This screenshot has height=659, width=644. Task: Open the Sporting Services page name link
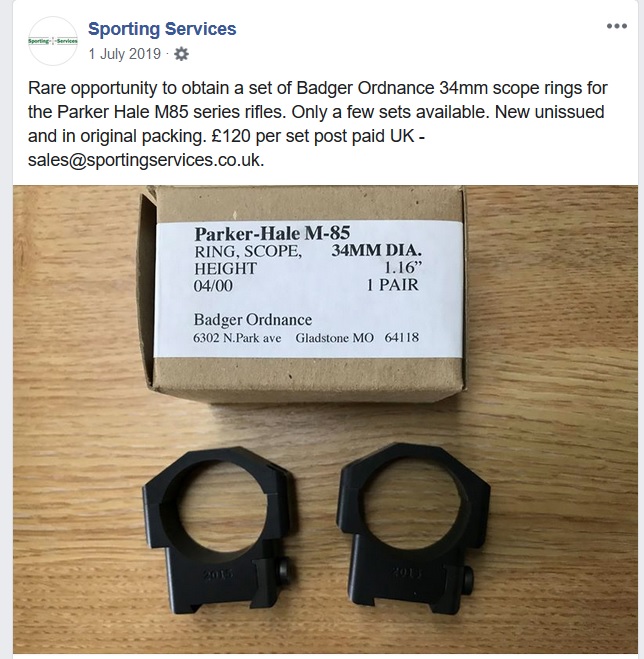162,29
